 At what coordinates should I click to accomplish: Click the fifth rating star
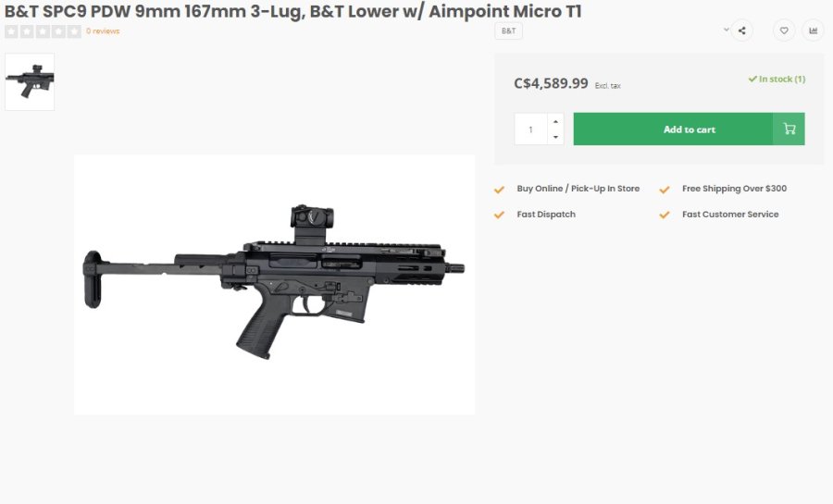[74, 31]
